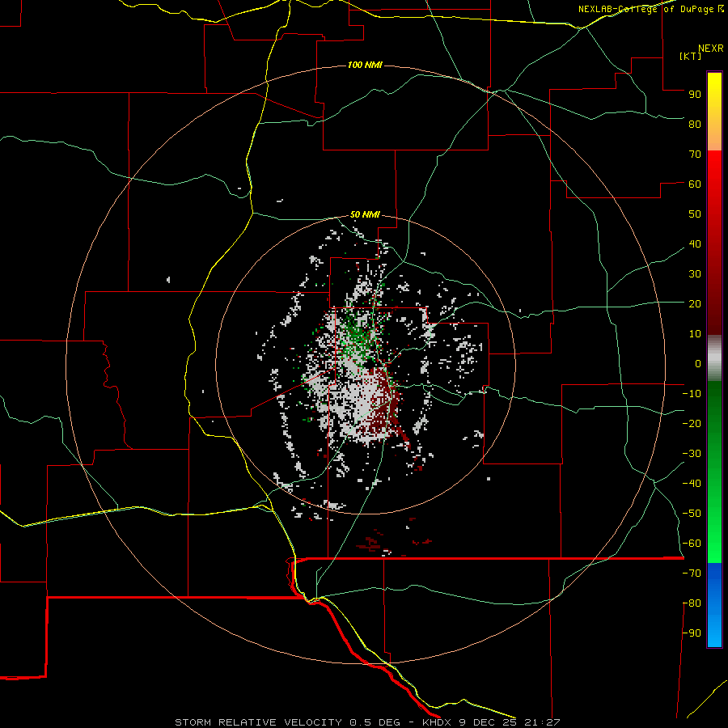Image resolution: width=728 pixels, height=728 pixels.
Task: Click the -80 value on velocity scale
Action: coord(692,603)
